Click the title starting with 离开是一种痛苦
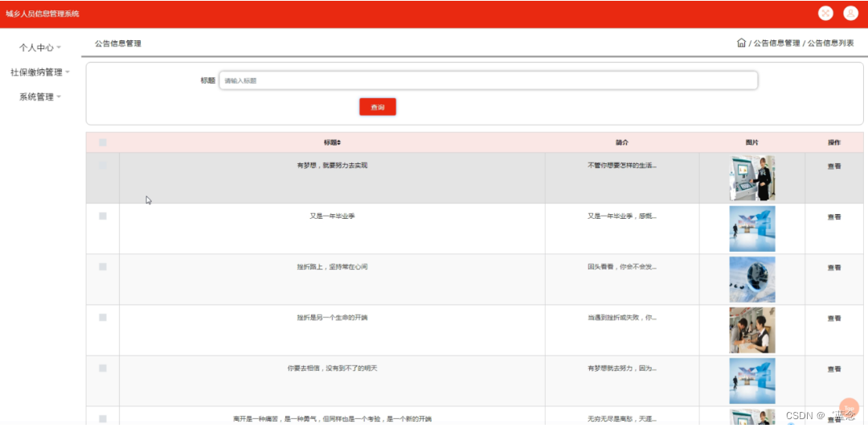 click(332, 418)
